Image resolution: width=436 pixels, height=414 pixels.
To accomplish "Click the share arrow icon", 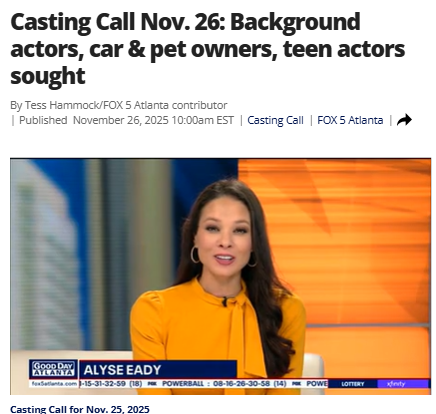I will point(404,120).
